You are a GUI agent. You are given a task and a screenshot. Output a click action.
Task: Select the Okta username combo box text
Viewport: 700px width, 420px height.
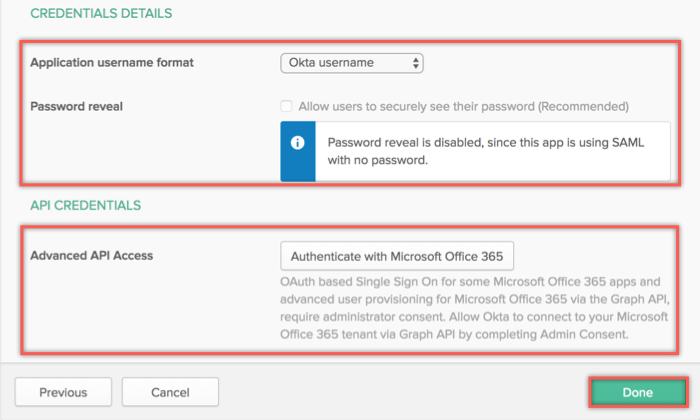coord(331,62)
